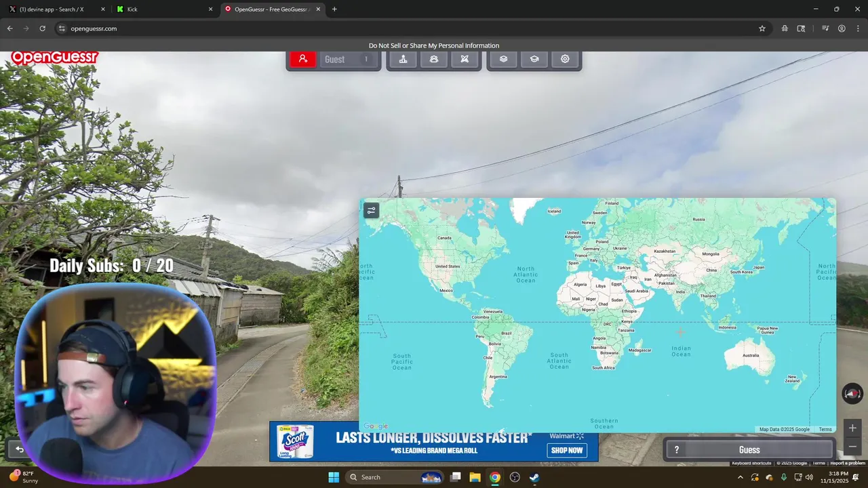Close the Kick tab
The image size is (868, 488).
pos(210,9)
